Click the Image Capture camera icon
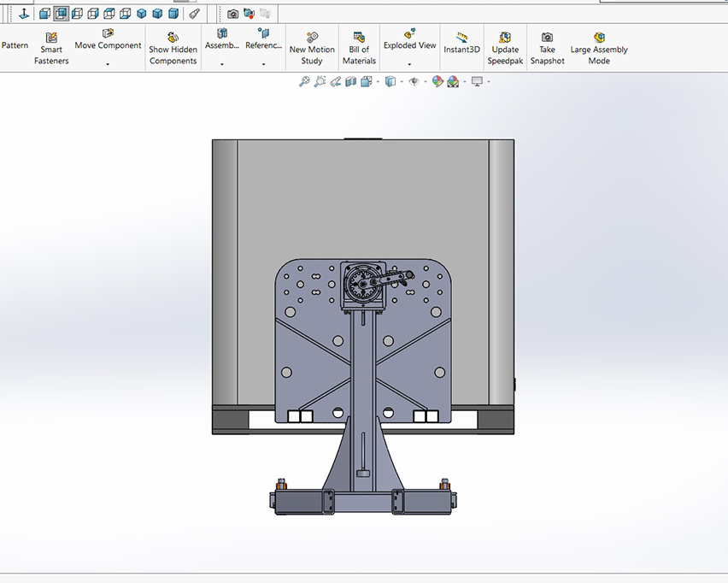Image resolution: width=728 pixels, height=583 pixels. click(x=233, y=14)
